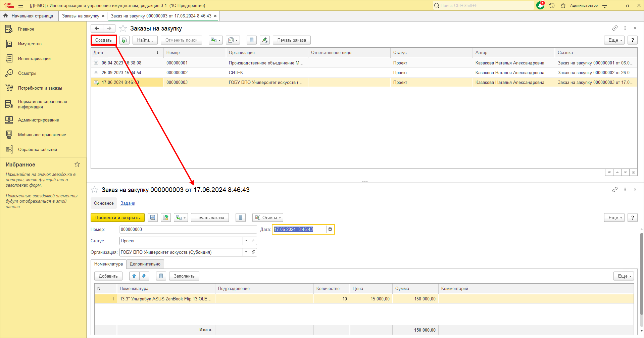Click in the Номер input field

tap(188, 229)
